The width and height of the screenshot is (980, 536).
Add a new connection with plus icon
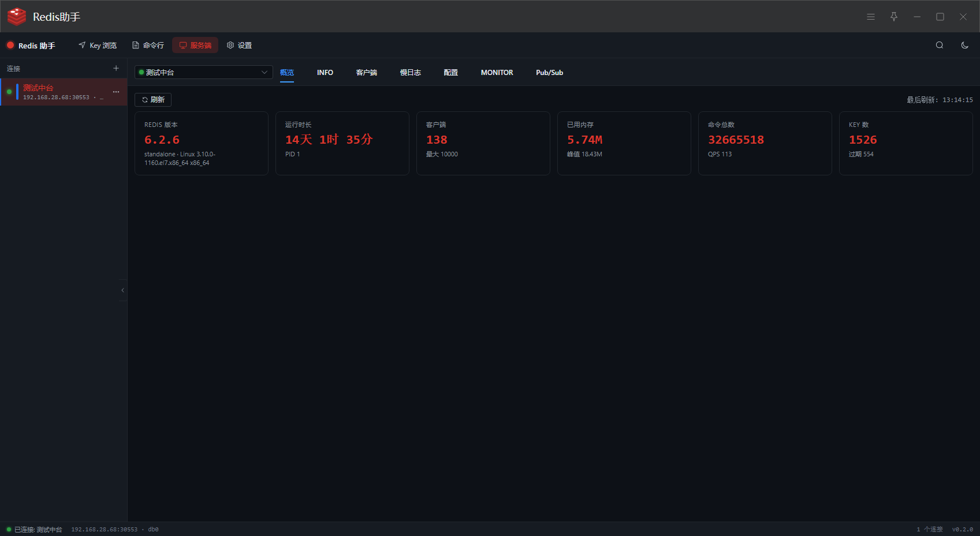point(116,68)
